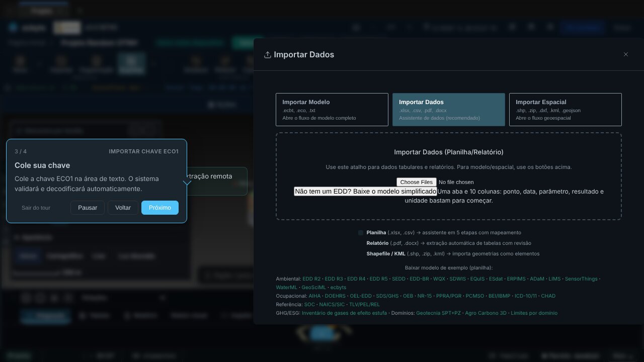Screen dimensions: 644x362
Task: Go back with the Voltar button
Action: 123,208
